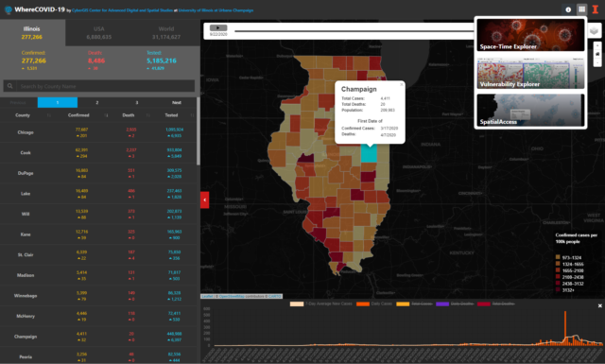
Task: Close the Champaign popup
Action: (x=401, y=84)
